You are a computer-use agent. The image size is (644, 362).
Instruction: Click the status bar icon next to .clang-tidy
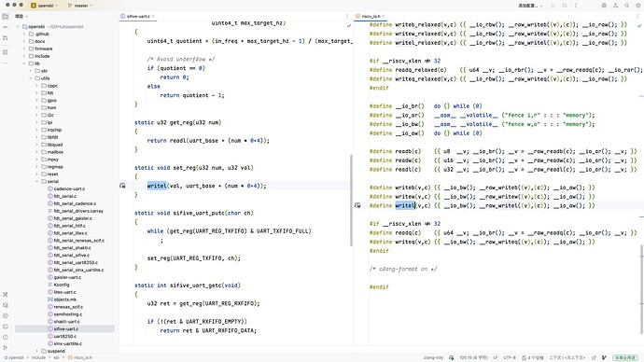coord(452,358)
